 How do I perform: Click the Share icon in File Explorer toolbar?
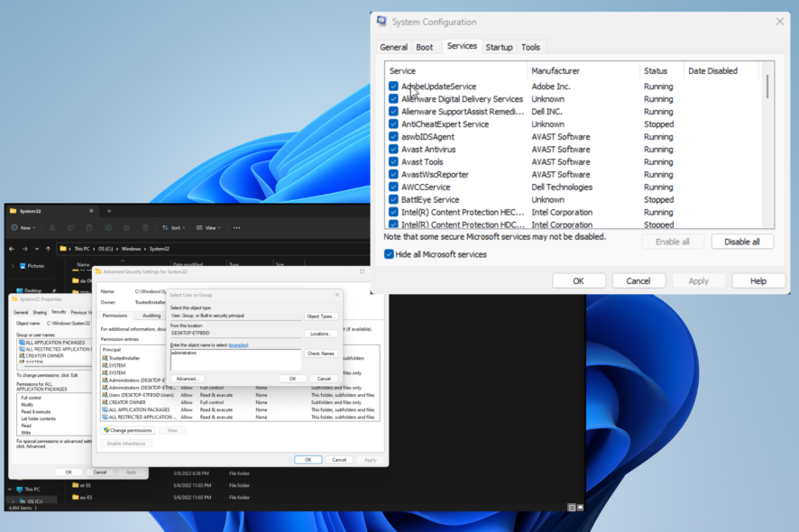(x=126, y=228)
